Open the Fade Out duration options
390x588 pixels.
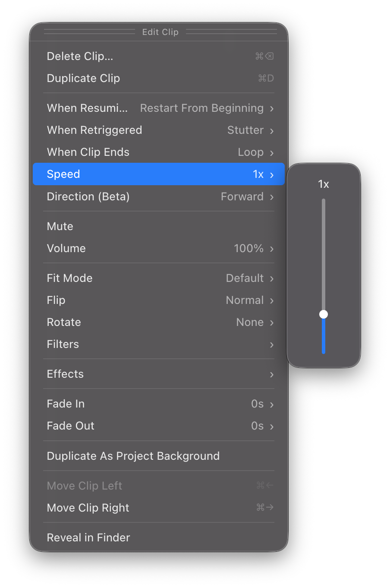[160, 426]
